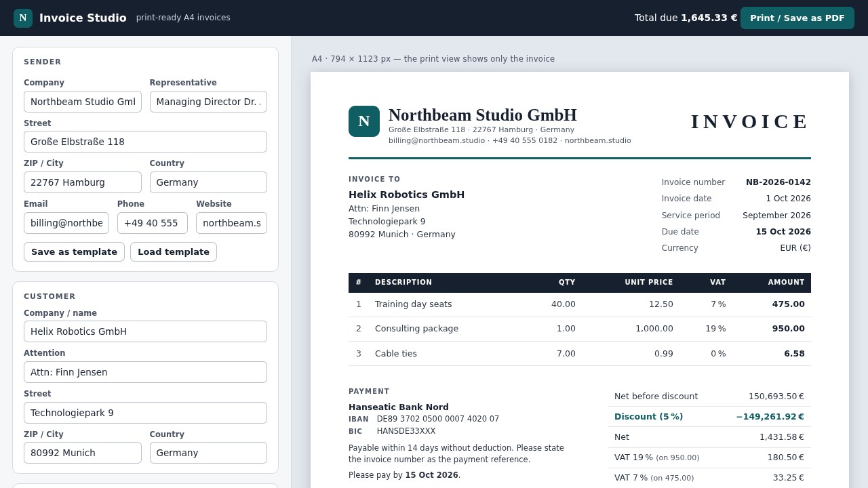Click the CUSTOMER section heading
868x488 pixels.
pyautogui.click(x=50, y=297)
